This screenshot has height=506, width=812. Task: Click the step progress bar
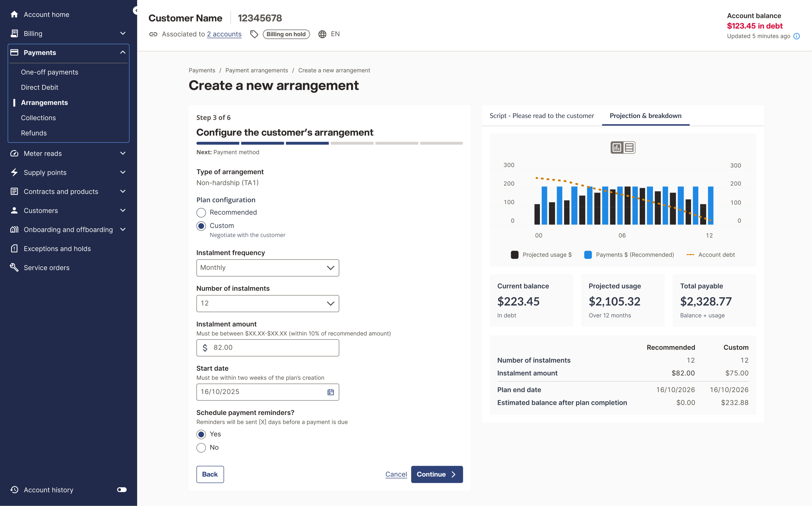329,143
